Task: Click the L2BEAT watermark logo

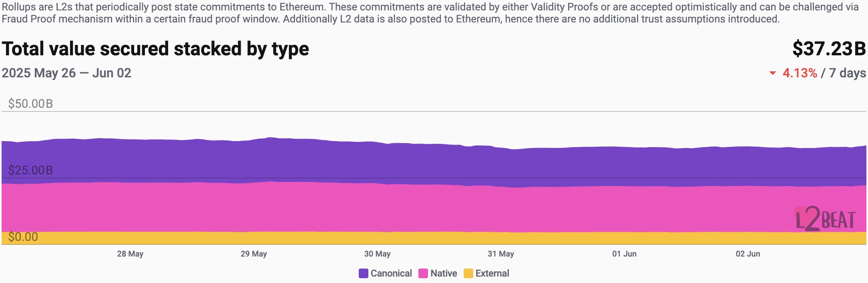Action: pyautogui.click(x=825, y=219)
